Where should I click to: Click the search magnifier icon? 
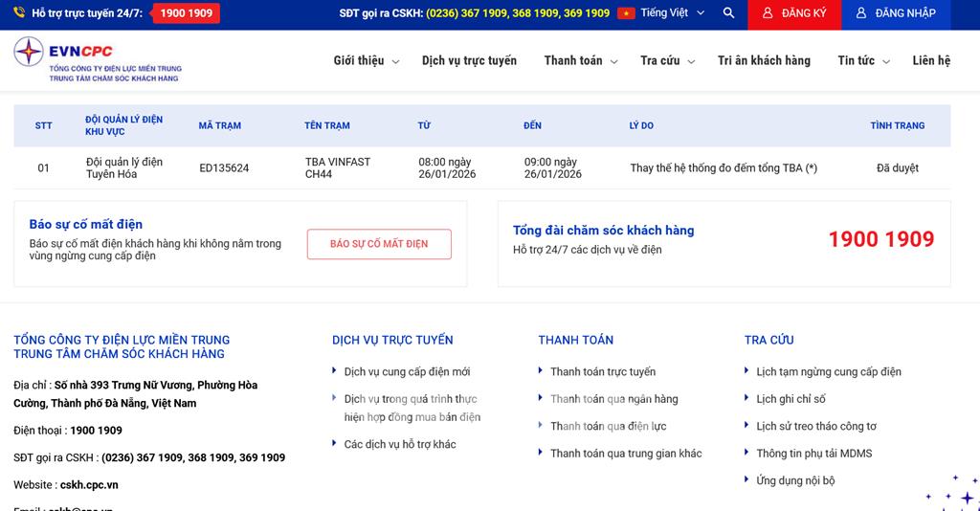pos(729,13)
